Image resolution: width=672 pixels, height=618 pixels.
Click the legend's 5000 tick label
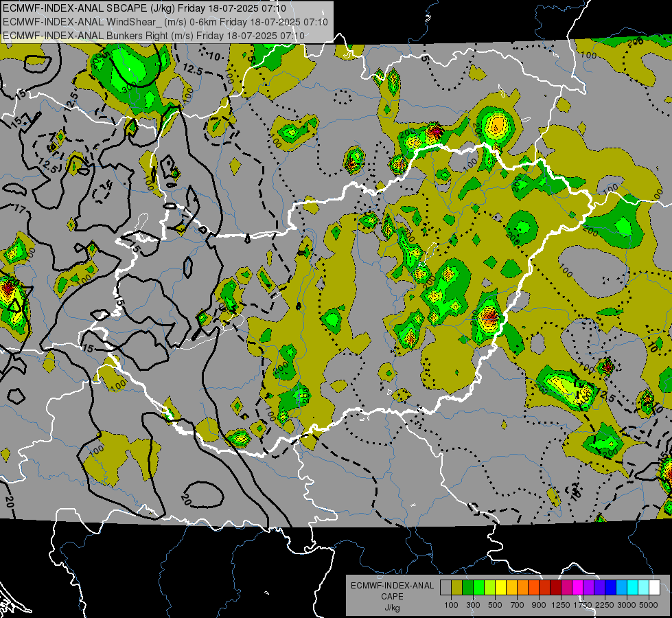click(649, 605)
